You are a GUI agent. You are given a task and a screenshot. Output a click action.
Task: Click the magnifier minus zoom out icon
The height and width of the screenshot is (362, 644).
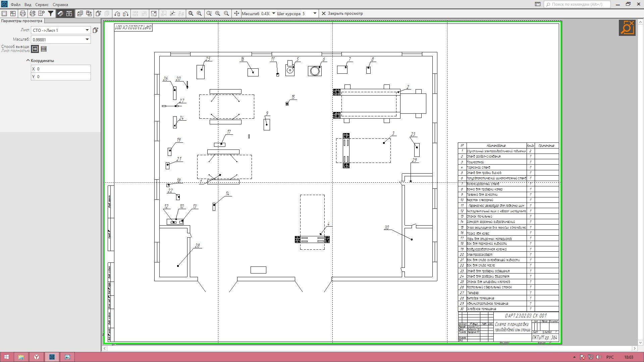[226, 13]
